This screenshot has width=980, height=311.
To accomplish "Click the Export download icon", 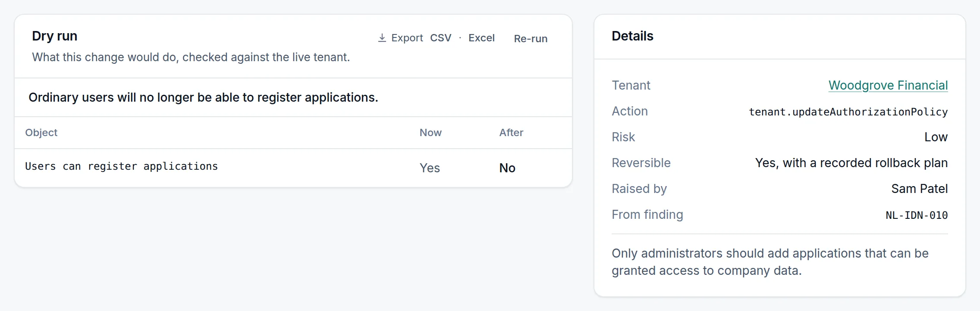I will point(382,38).
